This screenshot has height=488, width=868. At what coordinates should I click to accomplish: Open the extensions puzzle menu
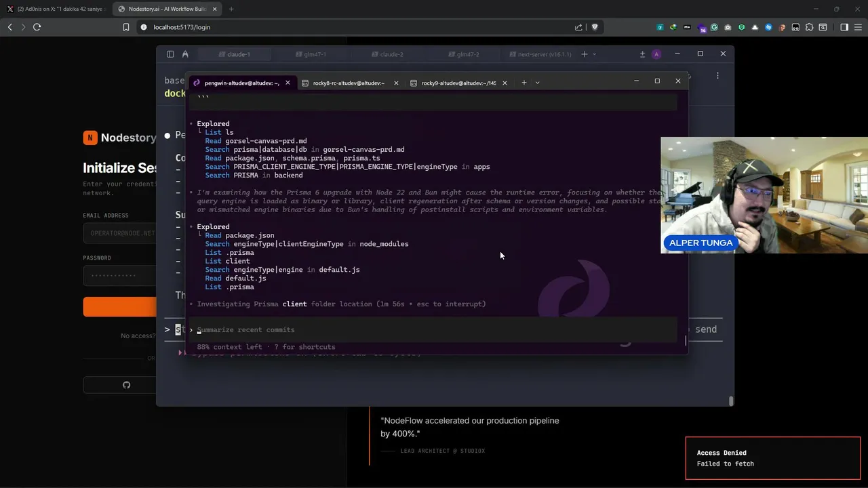(809, 27)
